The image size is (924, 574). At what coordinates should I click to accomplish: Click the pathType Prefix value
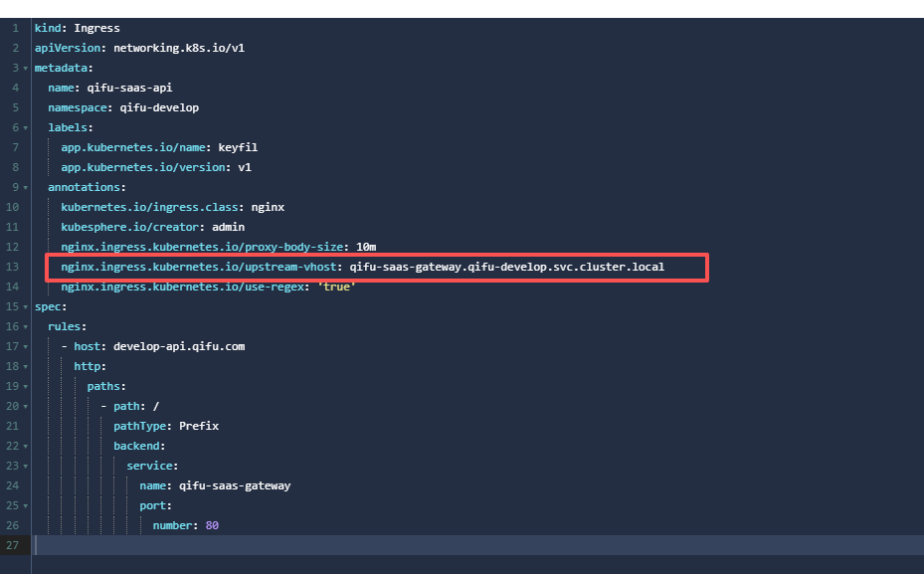point(198,426)
